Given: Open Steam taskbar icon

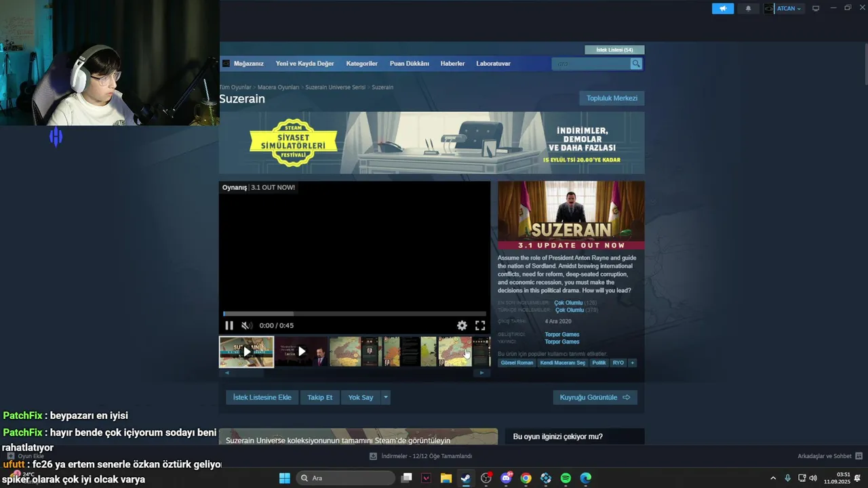Looking at the screenshot, I should [x=466, y=478].
